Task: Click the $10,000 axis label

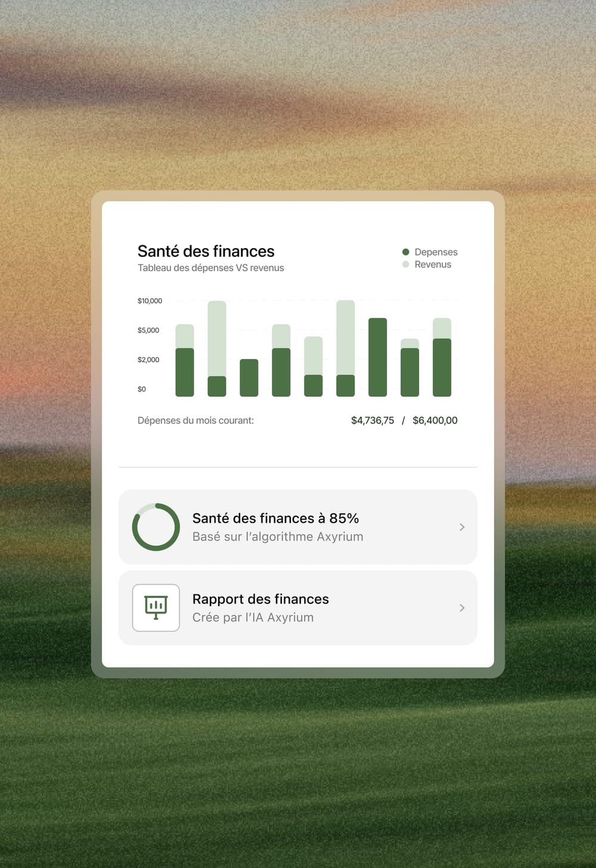Action: click(150, 300)
